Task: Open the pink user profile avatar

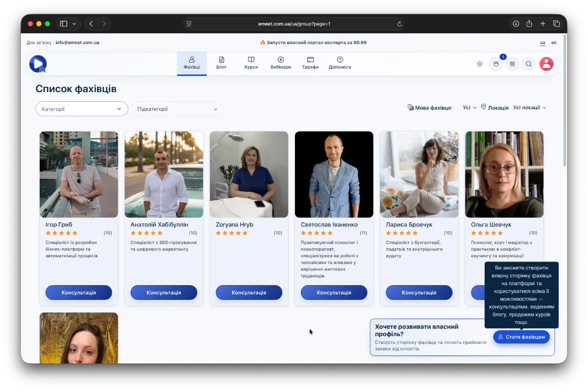Action: coord(546,64)
